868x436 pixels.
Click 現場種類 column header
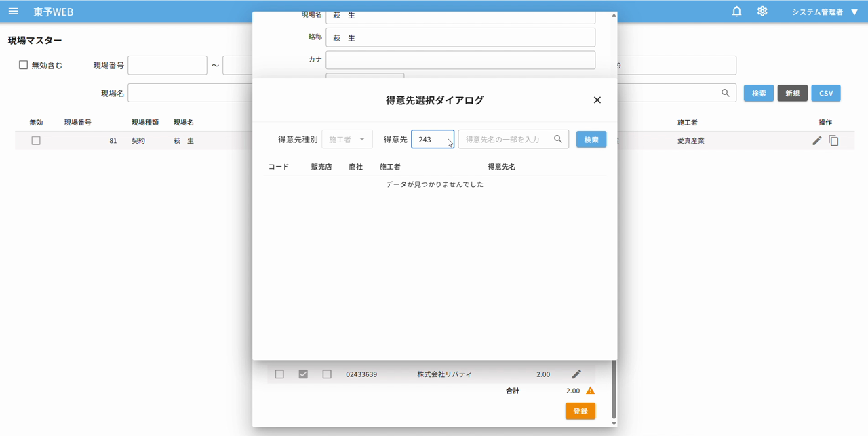pyautogui.click(x=145, y=123)
